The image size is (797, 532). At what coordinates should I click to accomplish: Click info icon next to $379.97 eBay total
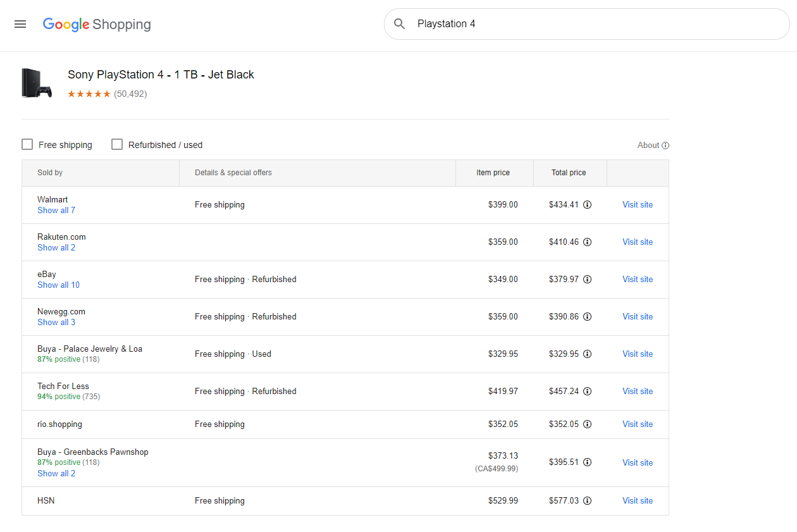(587, 280)
